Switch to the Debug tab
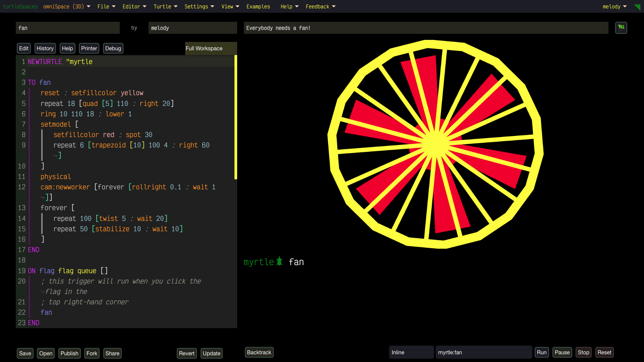Screen dimensions: 644x362 (113, 48)
